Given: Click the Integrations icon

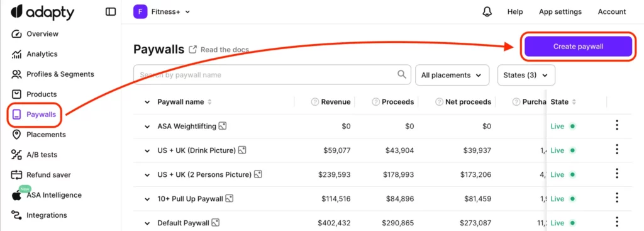Looking at the screenshot, I should click(16, 215).
